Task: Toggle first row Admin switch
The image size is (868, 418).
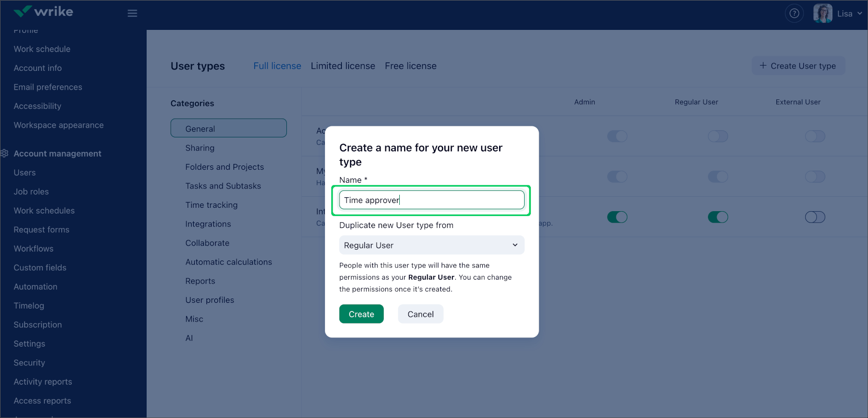Action: (x=617, y=136)
